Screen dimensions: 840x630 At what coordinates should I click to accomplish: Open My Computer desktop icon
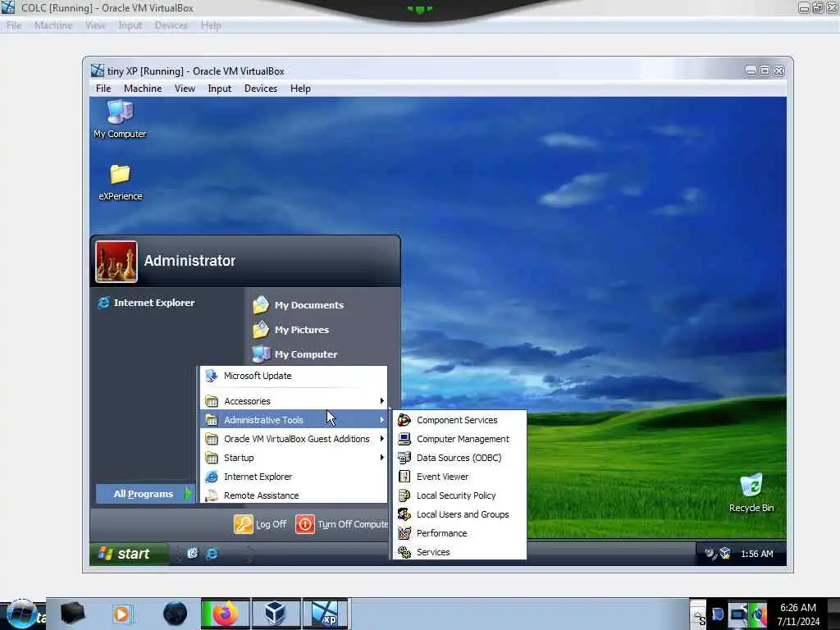coord(120,119)
